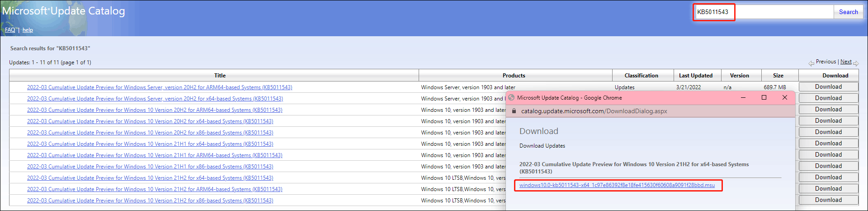Click the popup address bar URL
Viewport: 868px width, 211px height.
click(594, 111)
